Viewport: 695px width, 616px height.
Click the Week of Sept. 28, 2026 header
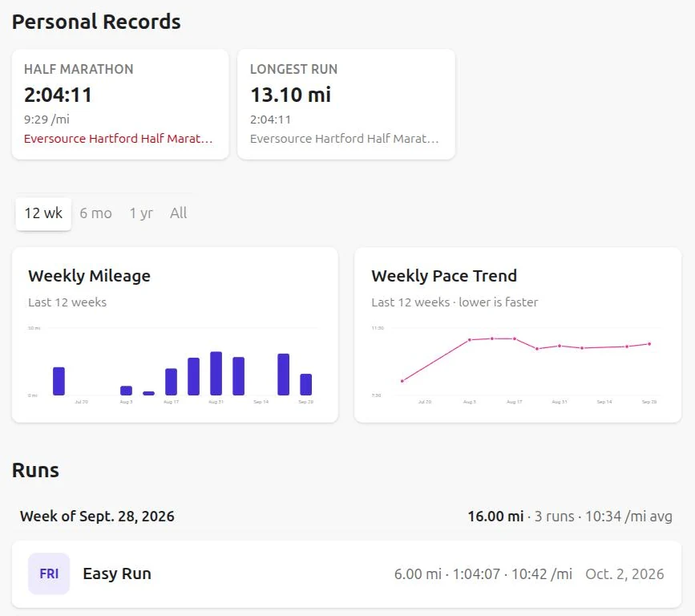(x=97, y=517)
